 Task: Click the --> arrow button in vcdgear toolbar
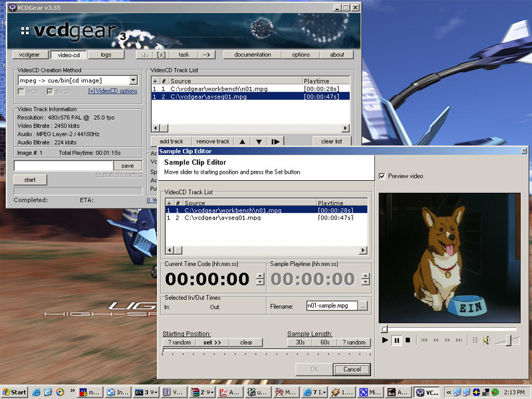[206, 55]
